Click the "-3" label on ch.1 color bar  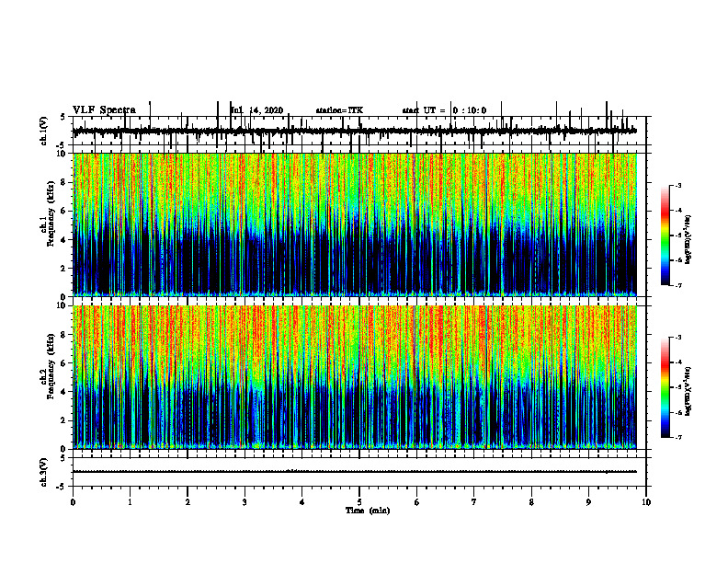click(677, 185)
